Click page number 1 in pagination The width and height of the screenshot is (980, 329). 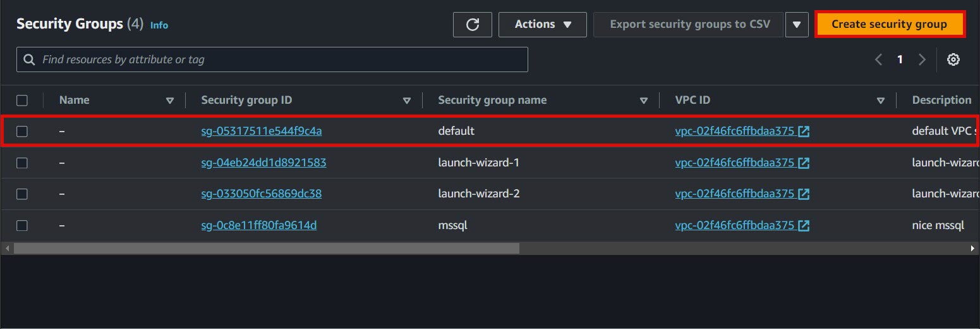[900, 59]
